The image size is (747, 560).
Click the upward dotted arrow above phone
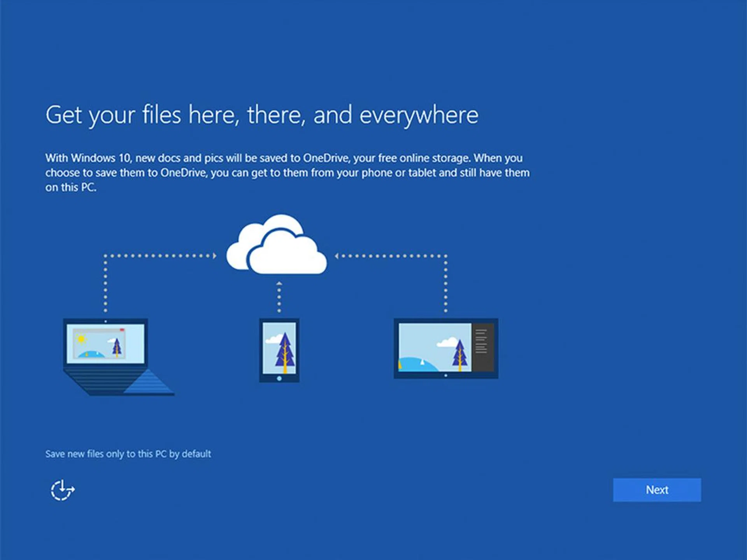click(x=279, y=285)
